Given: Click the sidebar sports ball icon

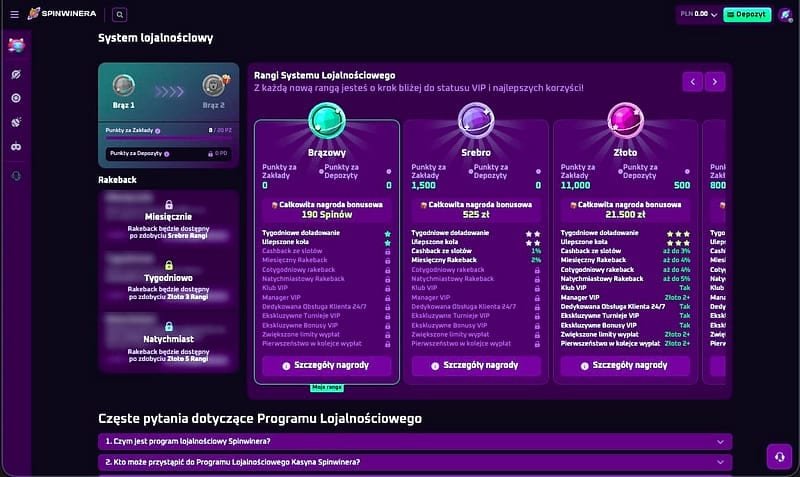Looking at the screenshot, I should pyautogui.click(x=16, y=122).
